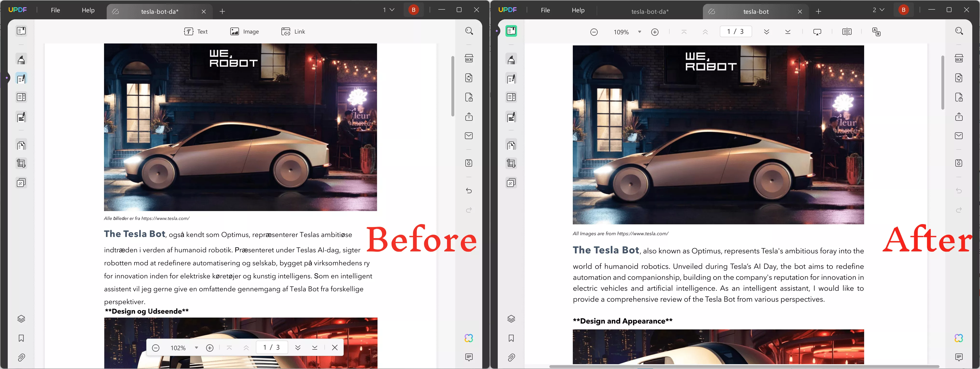The width and height of the screenshot is (980, 369).
Task: Open the comment sticky note icon at bottom right
Action: [x=959, y=357]
